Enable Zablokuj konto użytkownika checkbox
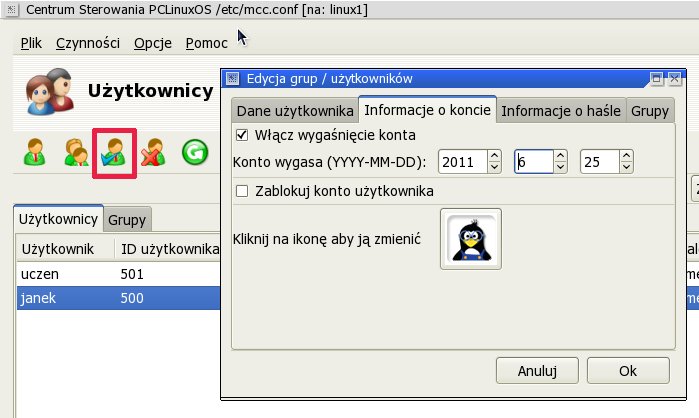 pos(242,191)
